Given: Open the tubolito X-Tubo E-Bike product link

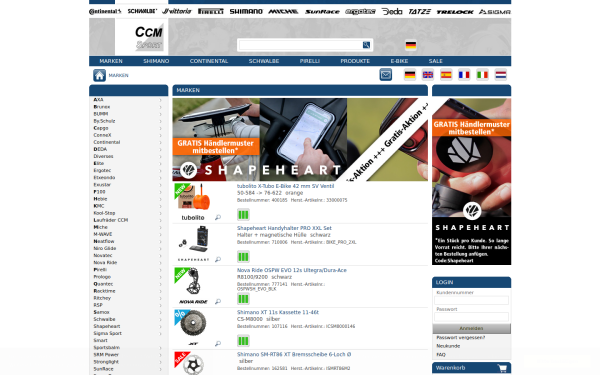Looking at the screenshot, I should (x=285, y=186).
